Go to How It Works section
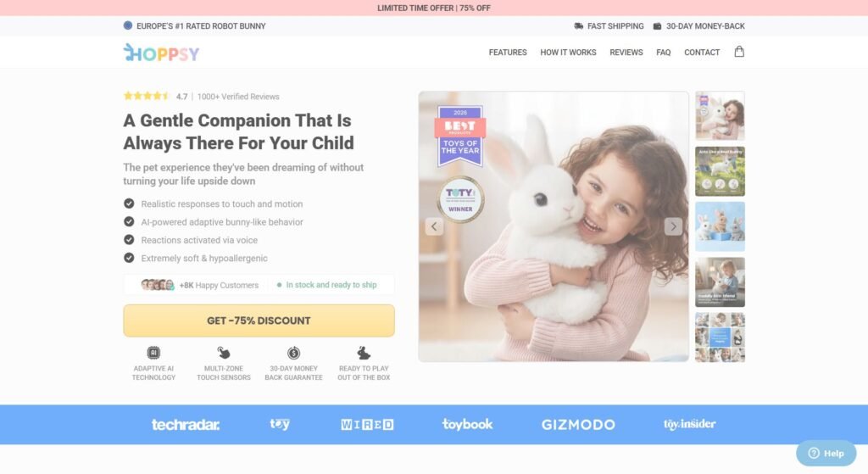868x474 pixels. pos(568,52)
